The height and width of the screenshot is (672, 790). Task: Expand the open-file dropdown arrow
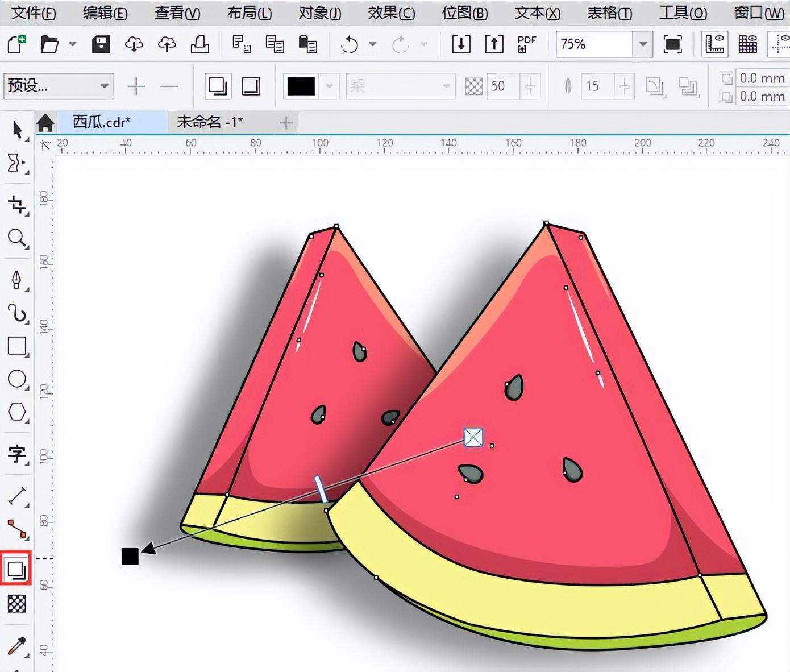pos(73,44)
